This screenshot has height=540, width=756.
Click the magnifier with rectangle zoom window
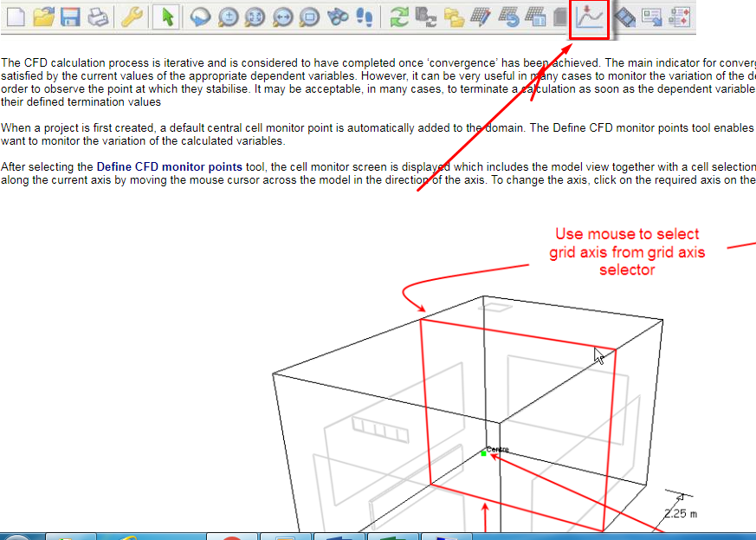309,17
